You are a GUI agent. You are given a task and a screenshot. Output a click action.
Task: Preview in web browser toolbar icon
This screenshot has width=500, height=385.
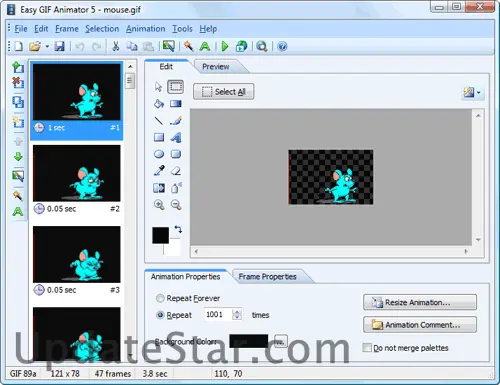pyautogui.click(x=241, y=46)
